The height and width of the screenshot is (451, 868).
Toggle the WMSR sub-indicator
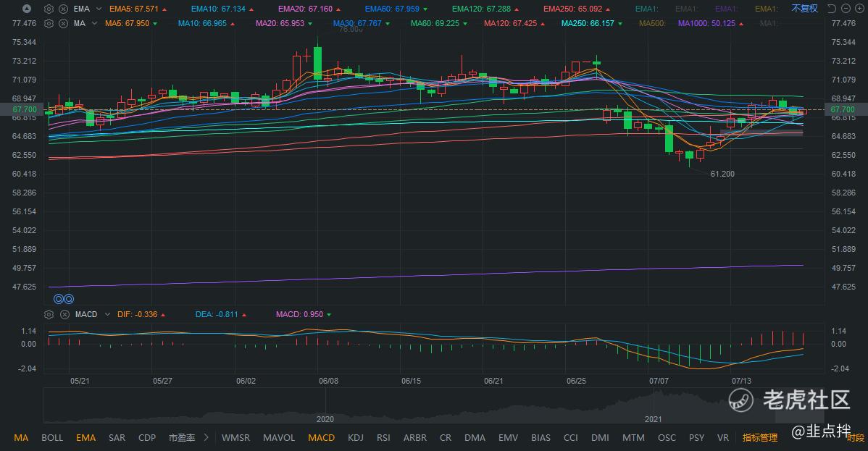235,438
